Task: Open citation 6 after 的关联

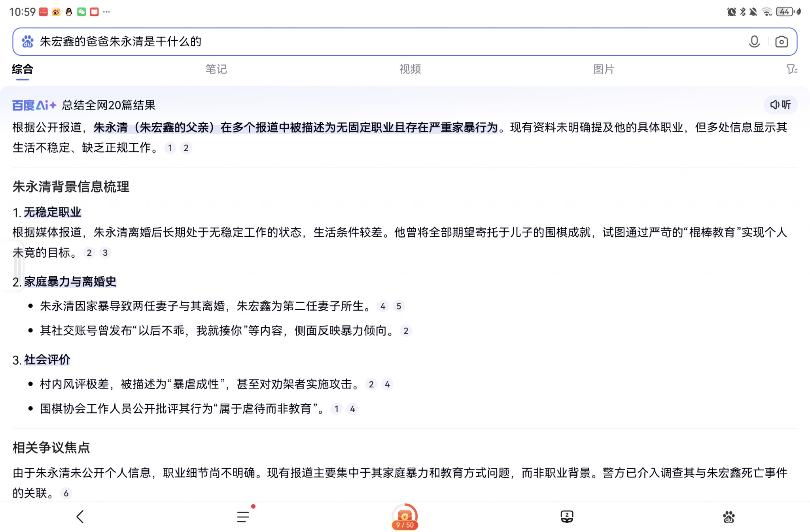Action: click(66, 493)
